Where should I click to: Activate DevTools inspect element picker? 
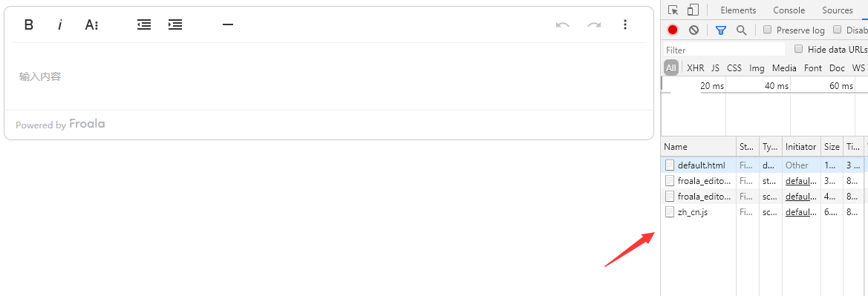(673, 10)
